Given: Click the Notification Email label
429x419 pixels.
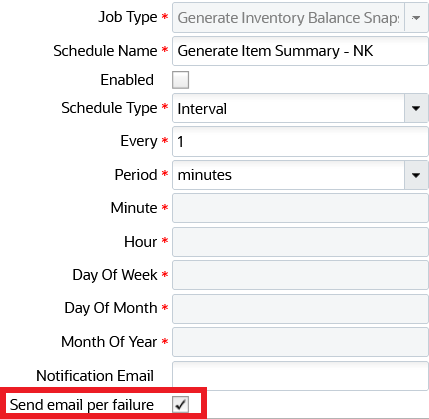Looking at the screenshot, I should click(95, 376).
